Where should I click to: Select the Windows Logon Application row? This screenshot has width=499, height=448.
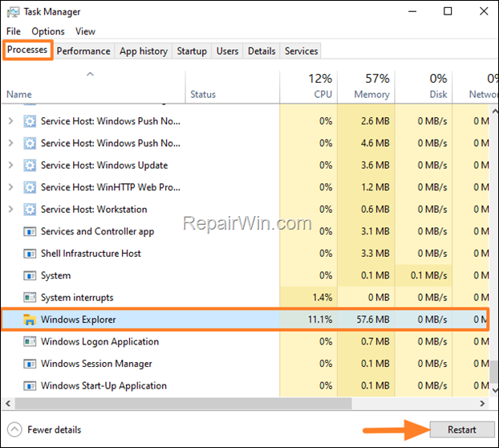click(x=245, y=342)
